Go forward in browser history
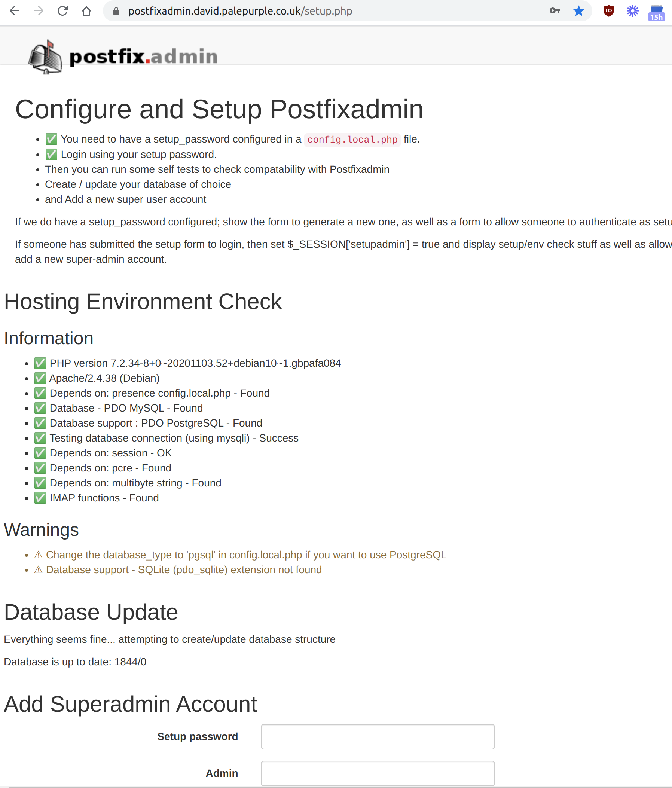This screenshot has height=788, width=672. pyautogui.click(x=39, y=11)
